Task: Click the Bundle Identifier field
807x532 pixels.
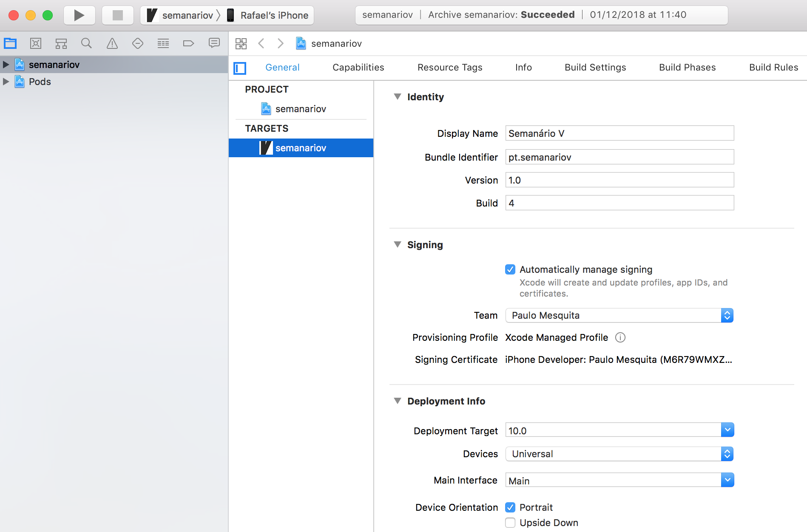Action: click(x=619, y=157)
